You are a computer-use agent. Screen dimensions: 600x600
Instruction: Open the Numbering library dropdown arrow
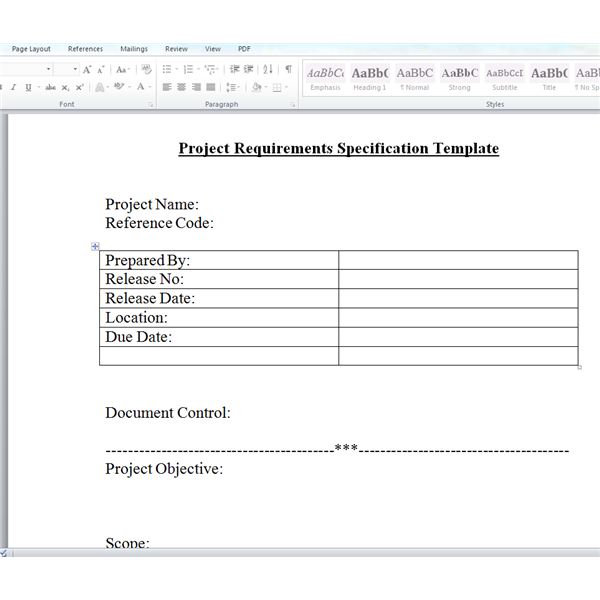[199, 69]
